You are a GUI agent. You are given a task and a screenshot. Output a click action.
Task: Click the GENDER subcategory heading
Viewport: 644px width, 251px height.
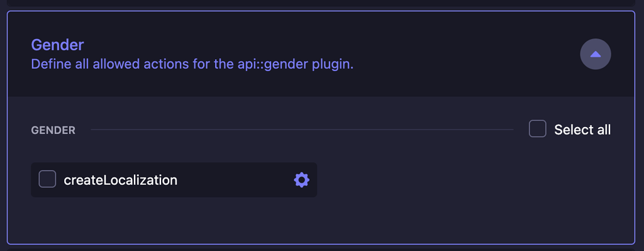pyautogui.click(x=53, y=131)
